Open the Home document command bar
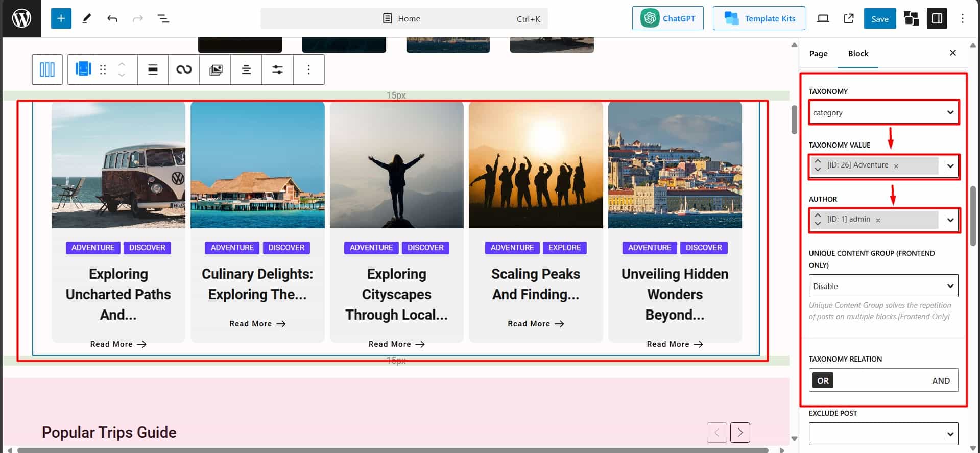Image resolution: width=980 pixels, height=453 pixels. pyautogui.click(x=404, y=18)
